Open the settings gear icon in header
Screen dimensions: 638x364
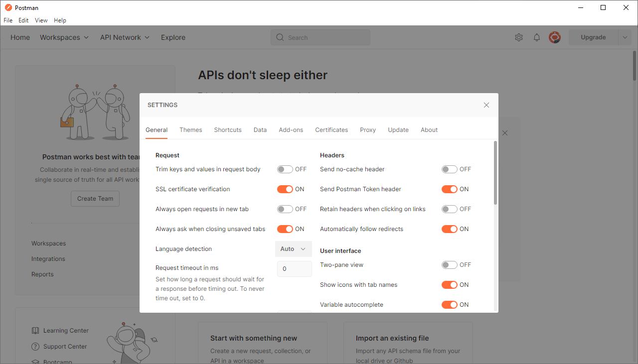click(519, 37)
